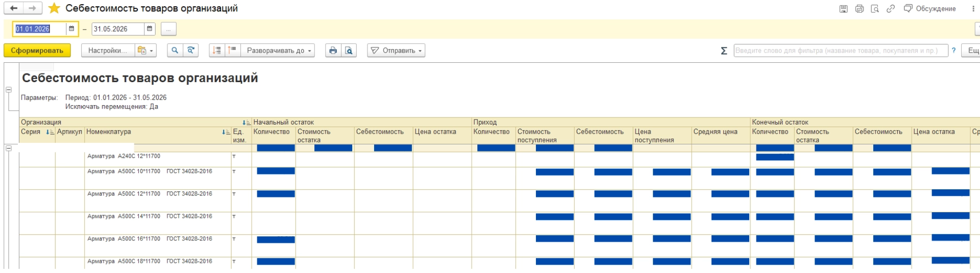Toggle the favorites star icon

[54, 8]
